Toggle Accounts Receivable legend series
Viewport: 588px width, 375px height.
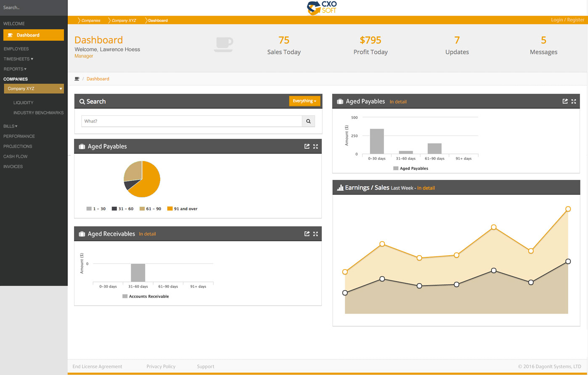click(x=146, y=296)
